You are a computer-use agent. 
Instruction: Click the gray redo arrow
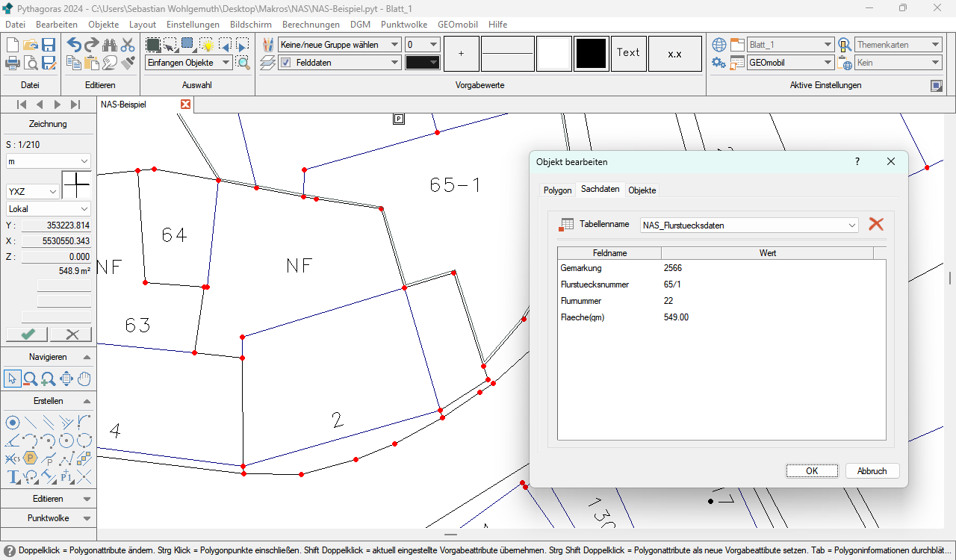tap(92, 45)
